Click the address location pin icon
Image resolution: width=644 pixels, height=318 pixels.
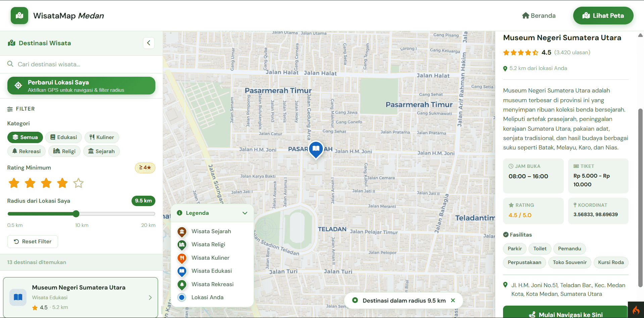pos(505,285)
